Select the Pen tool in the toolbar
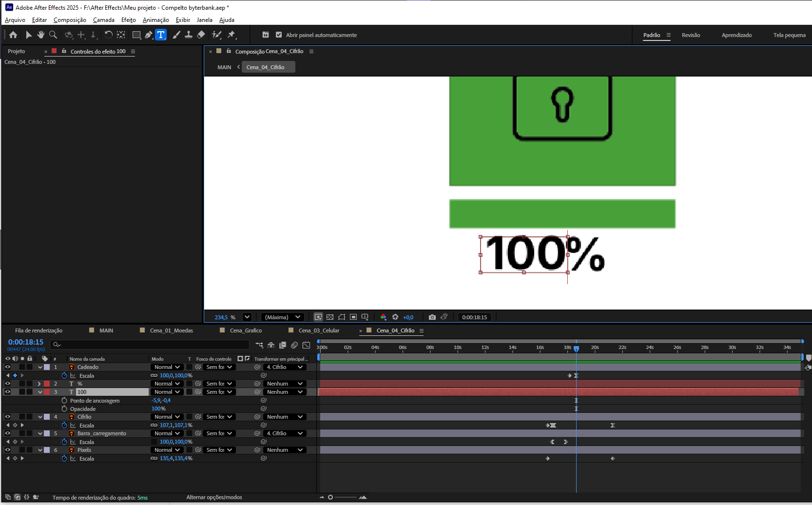Viewport: 812px width, 505px height. (x=148, y=35)
